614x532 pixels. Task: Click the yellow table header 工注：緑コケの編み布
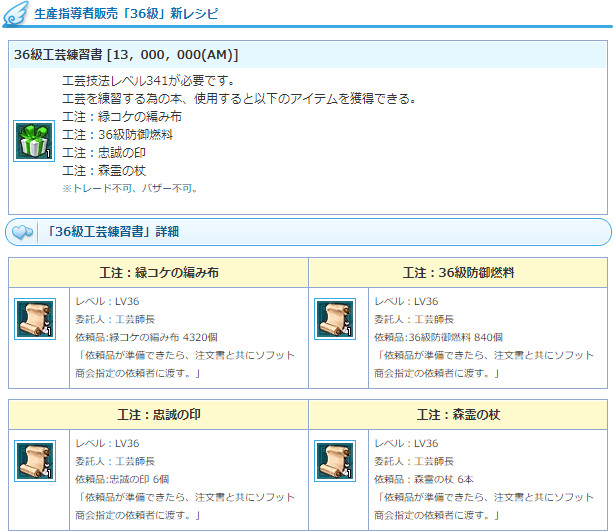coord(159,272)
